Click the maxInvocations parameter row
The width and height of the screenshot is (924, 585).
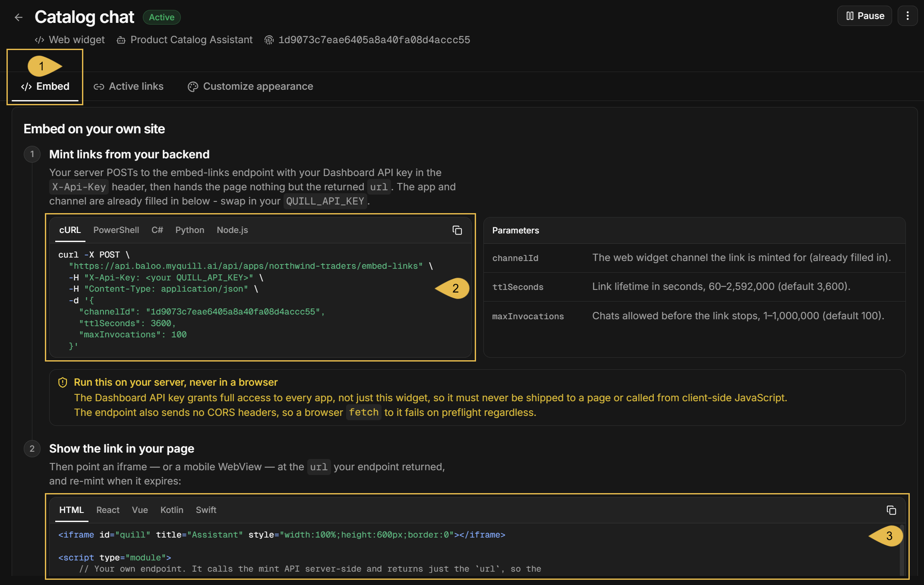pos(694,316)
